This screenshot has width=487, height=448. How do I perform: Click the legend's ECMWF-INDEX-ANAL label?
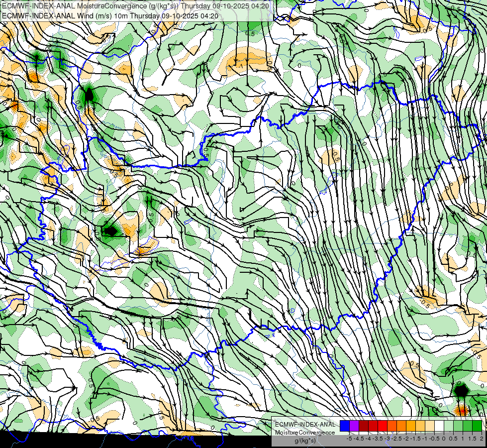tap(305, 425)
